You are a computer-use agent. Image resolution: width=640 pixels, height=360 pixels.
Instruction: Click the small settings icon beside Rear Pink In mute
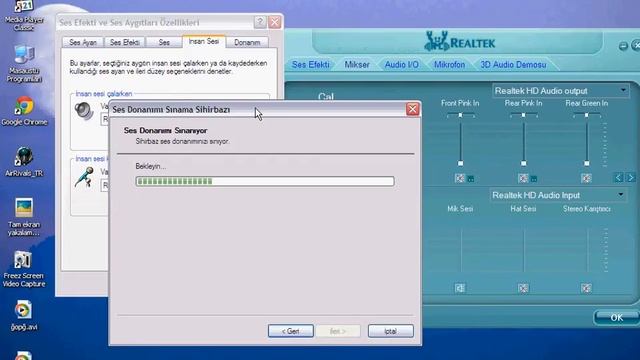pos(533,179)
